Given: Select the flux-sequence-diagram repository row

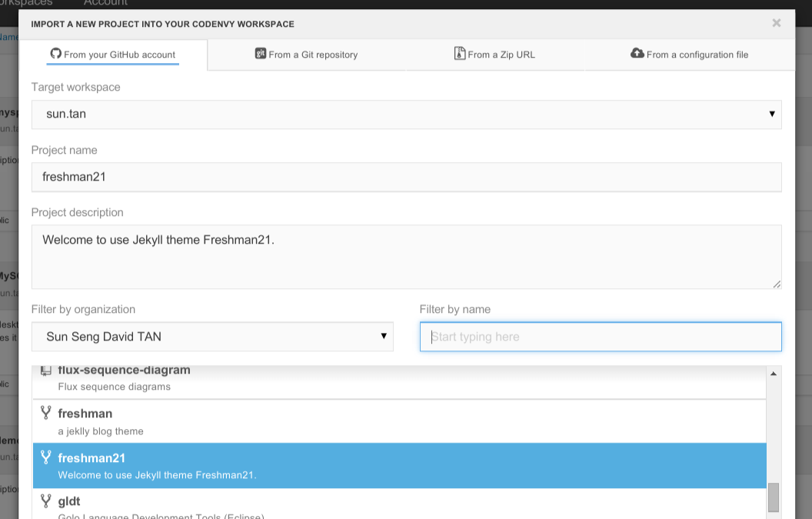Looking at the screenshot, I should [399, 382].
